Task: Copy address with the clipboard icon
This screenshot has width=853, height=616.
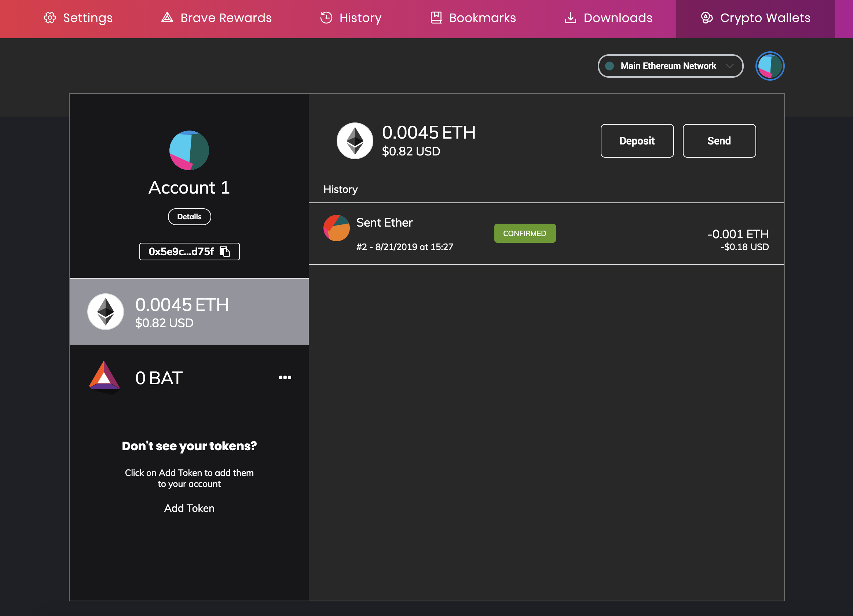Action: click(x=224, y=251)
